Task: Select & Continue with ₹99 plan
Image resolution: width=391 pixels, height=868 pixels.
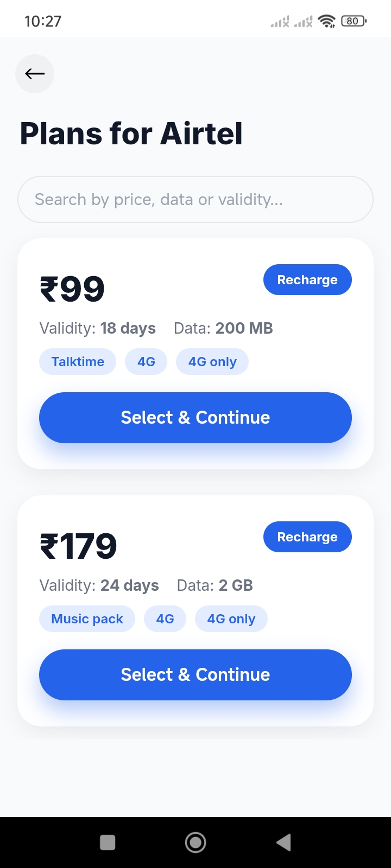Action: pos(195,418)
